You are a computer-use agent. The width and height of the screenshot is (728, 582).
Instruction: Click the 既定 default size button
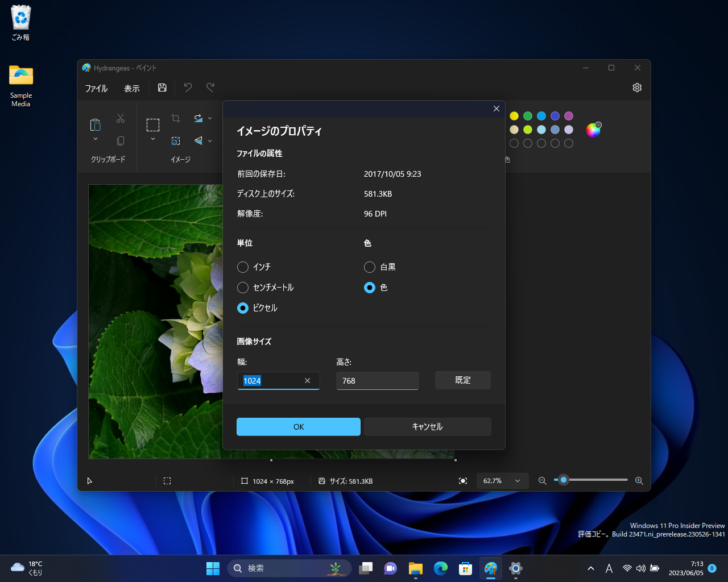(462, 380)
